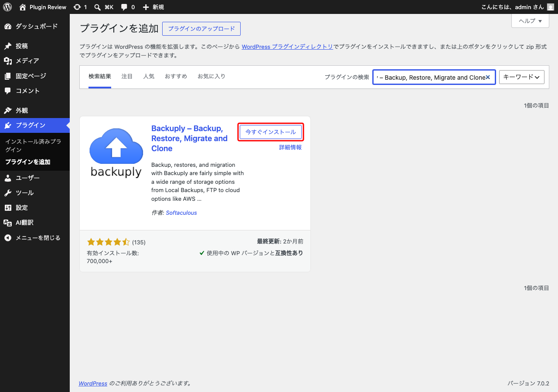Click the WordPress logo in admin bar

(x=7, y=7)
